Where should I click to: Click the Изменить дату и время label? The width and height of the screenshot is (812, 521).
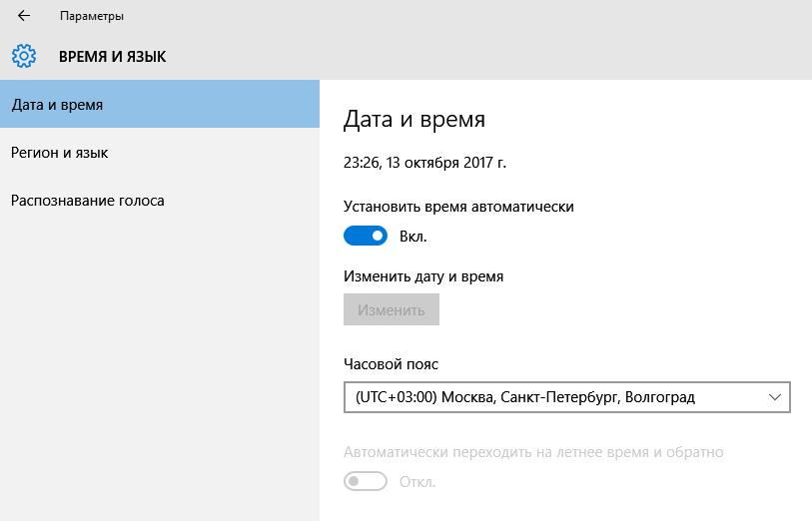[423, 276]
